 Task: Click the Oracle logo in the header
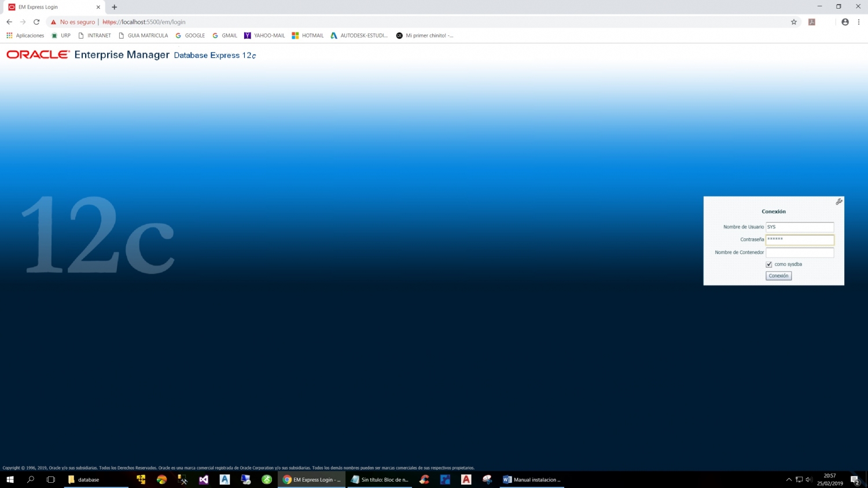(38, 54)
